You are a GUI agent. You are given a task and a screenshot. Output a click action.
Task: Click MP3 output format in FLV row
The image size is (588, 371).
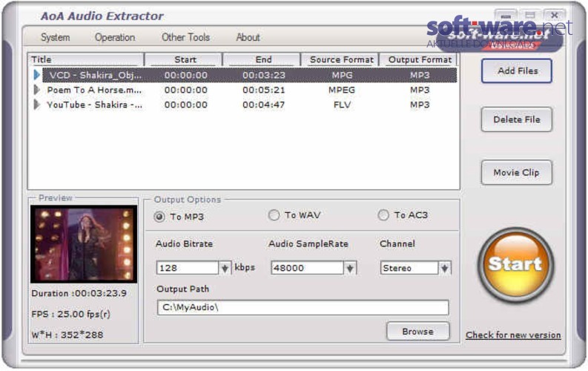420,105
